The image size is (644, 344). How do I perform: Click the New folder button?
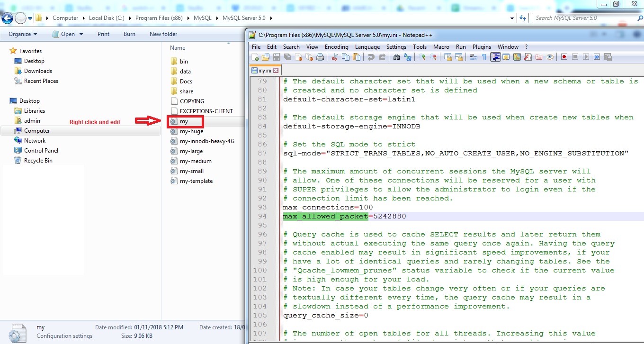163,34
